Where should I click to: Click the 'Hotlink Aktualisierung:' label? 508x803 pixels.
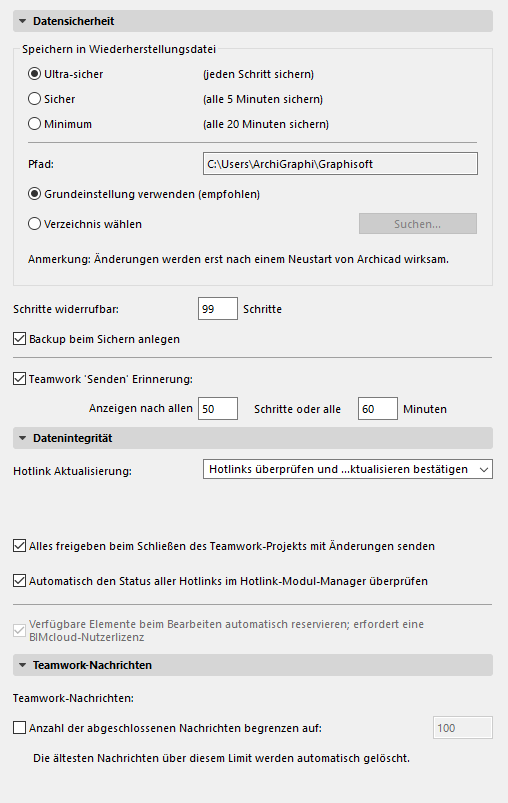(72, 471)
